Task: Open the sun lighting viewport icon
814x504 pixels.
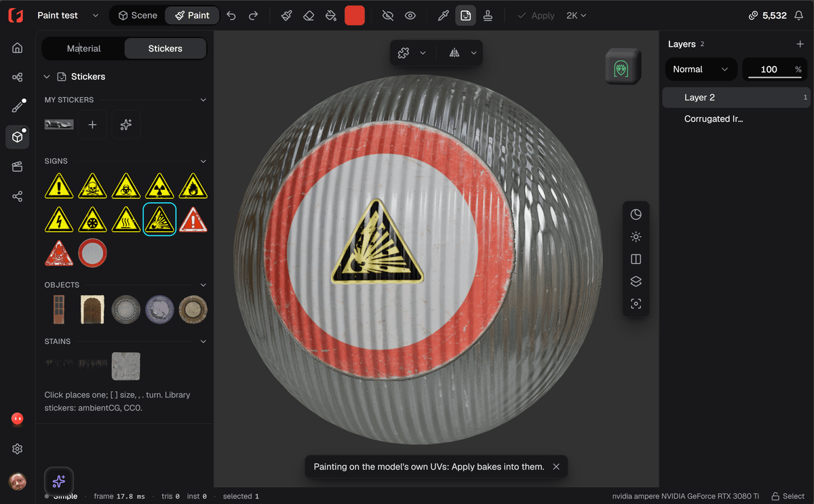Action: (636, 237)
